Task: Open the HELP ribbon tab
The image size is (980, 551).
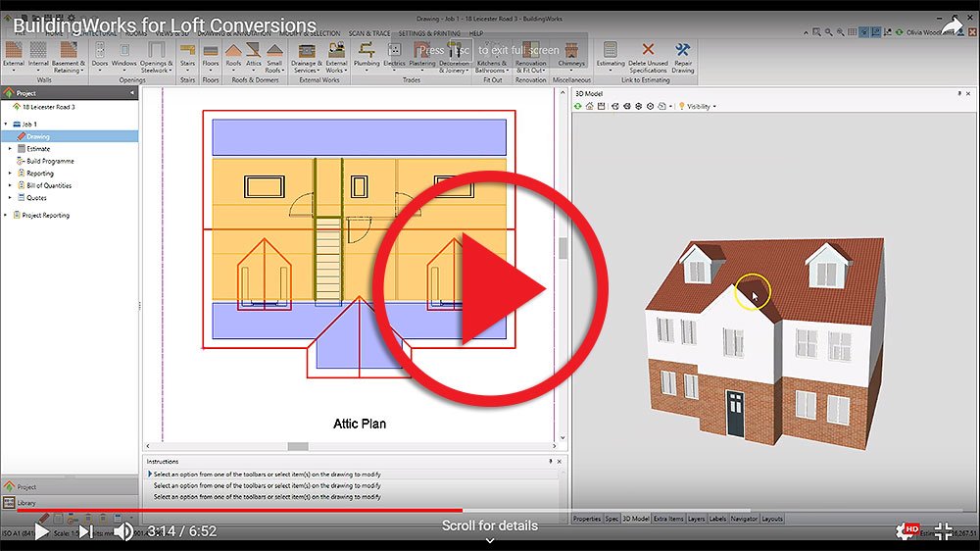Action: point(475,33)
